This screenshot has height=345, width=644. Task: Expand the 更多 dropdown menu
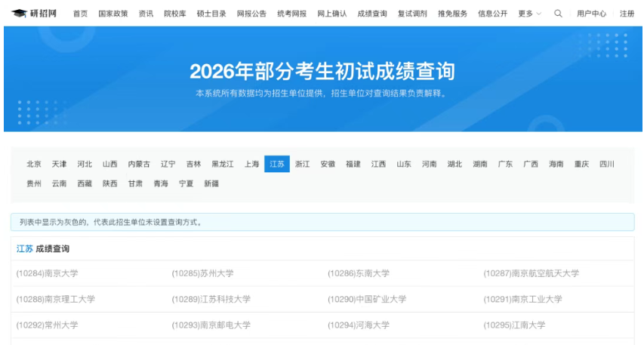pos(529,14)
